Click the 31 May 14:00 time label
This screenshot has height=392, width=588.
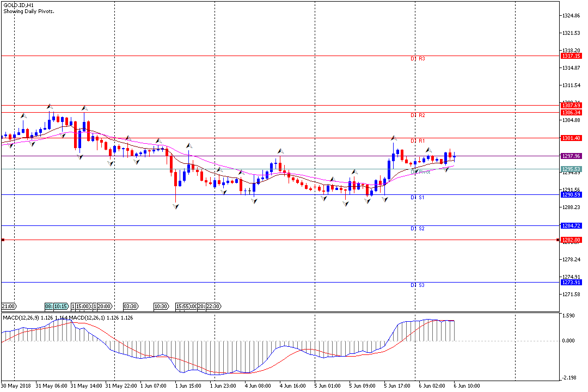pyautogui.click(x=86, y=386)
